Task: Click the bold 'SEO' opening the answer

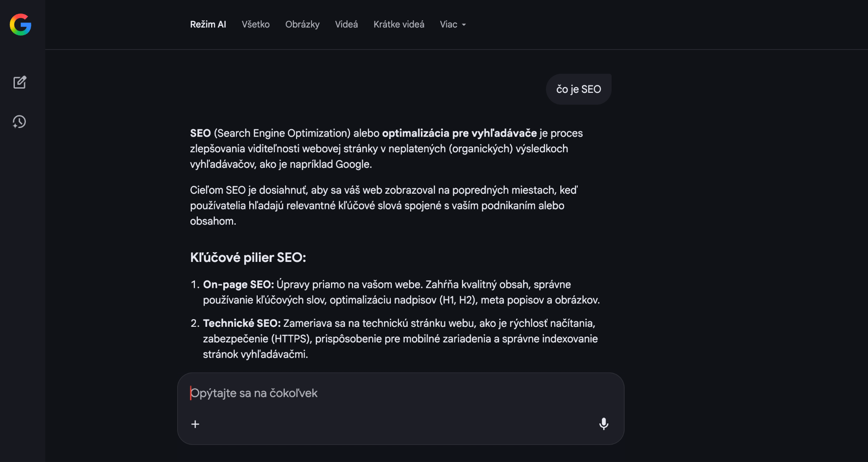Action: pos(200,133)
